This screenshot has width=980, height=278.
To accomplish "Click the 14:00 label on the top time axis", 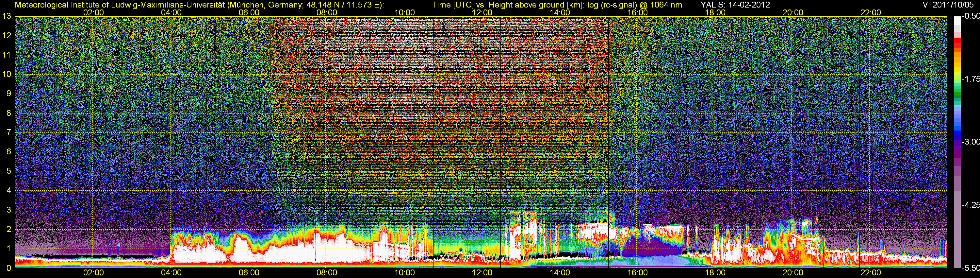I will [x=560, y=12].
